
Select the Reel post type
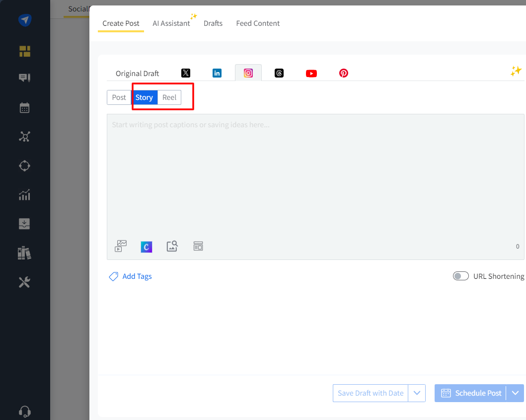169,97
